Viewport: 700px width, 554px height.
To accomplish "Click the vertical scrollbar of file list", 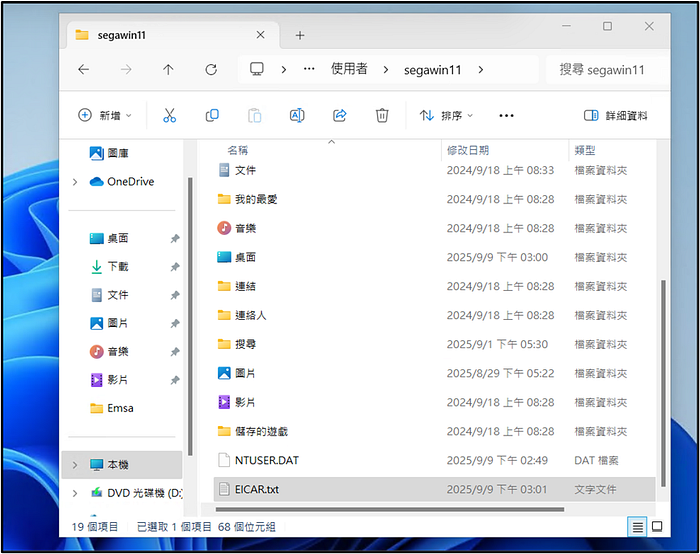I will 663,383.
